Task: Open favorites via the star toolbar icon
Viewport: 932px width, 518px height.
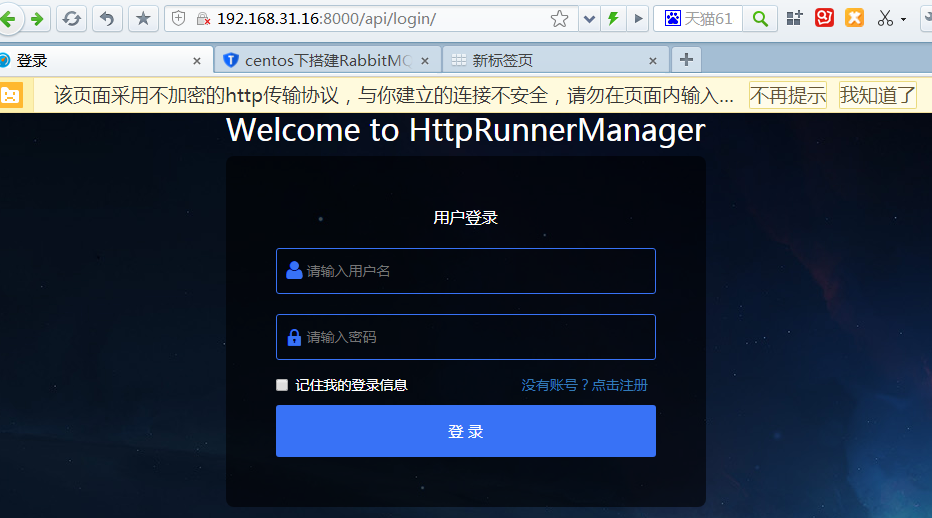Action: 143,19
